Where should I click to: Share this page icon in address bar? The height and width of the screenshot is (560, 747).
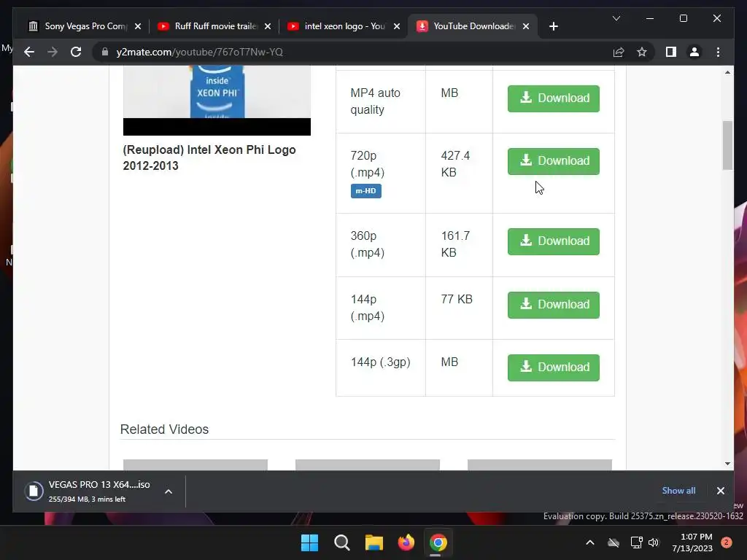tap(619, 52)
